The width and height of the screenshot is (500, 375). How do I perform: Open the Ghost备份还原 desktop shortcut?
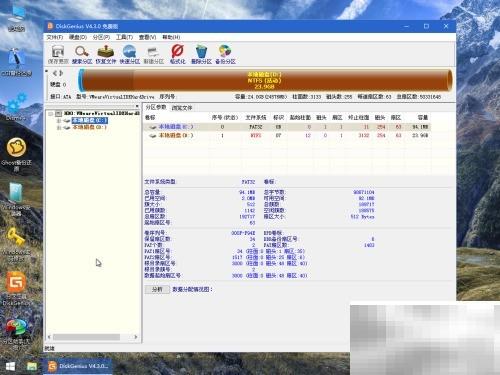(16, 154)
